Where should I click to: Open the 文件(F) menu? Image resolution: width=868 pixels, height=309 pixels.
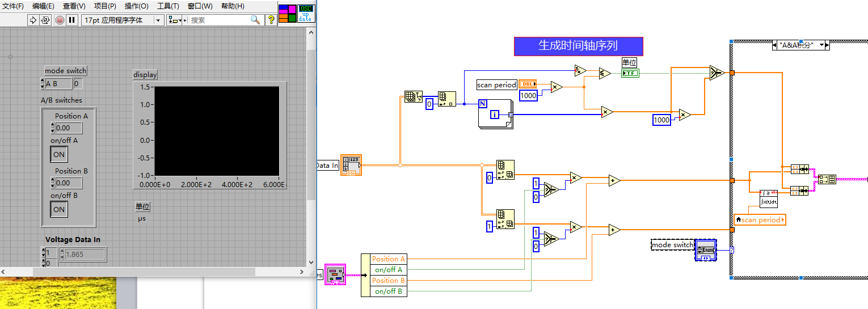[x=13, y=6]
